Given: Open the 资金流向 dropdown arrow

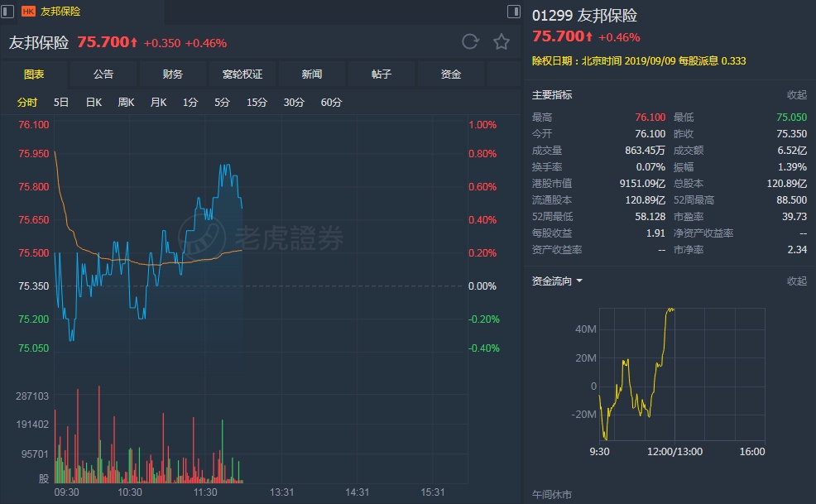Looking at the screenshot, I should coord(579,281).
